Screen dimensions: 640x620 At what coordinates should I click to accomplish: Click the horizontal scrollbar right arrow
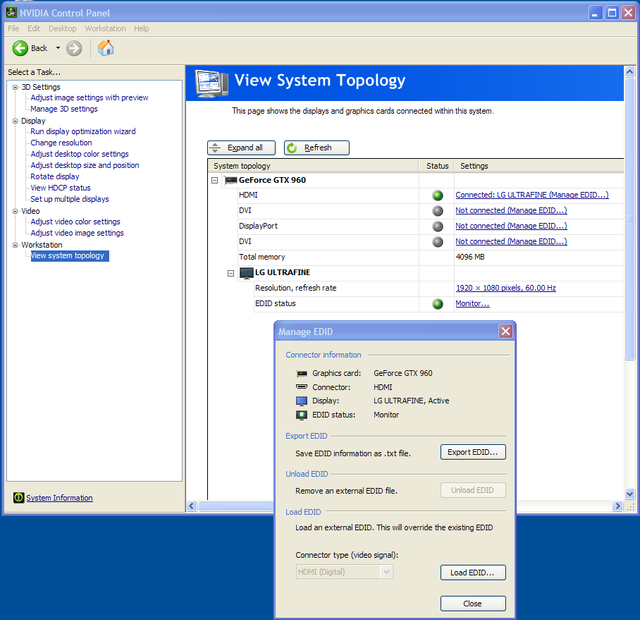pyautogui.click(x=618, y=506)
